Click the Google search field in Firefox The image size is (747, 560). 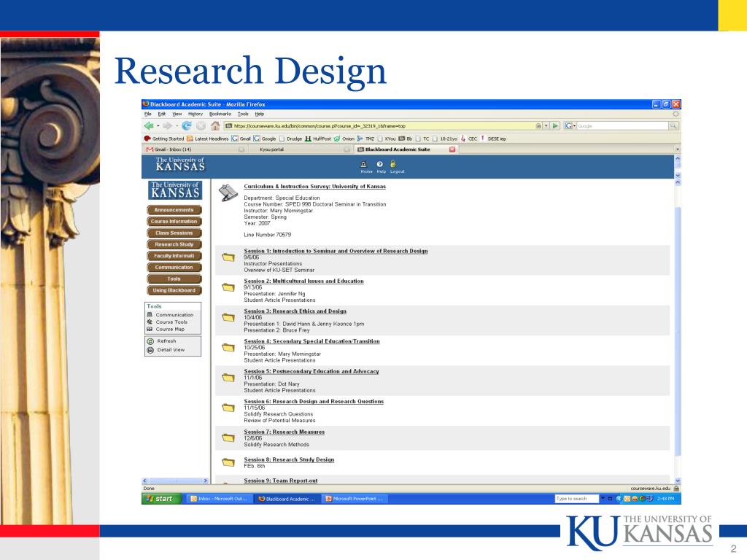(x=623, y=125)
